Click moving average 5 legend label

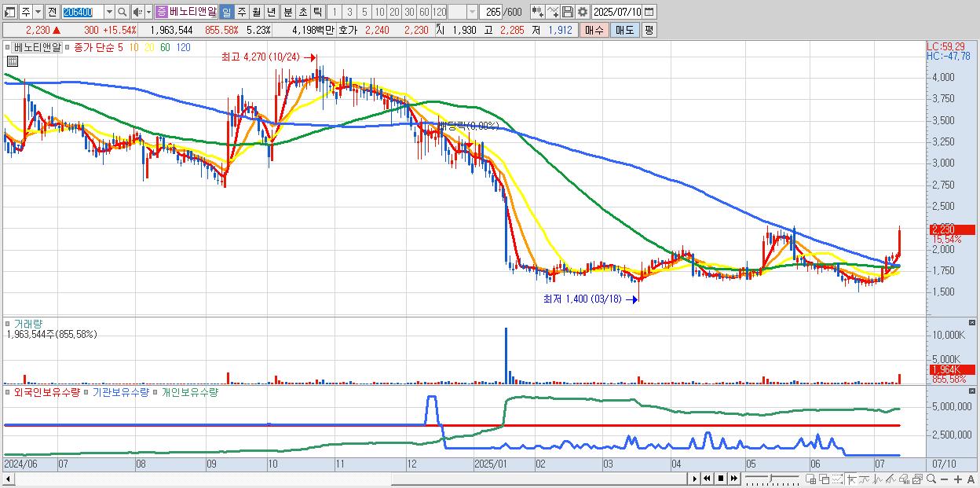120,48
